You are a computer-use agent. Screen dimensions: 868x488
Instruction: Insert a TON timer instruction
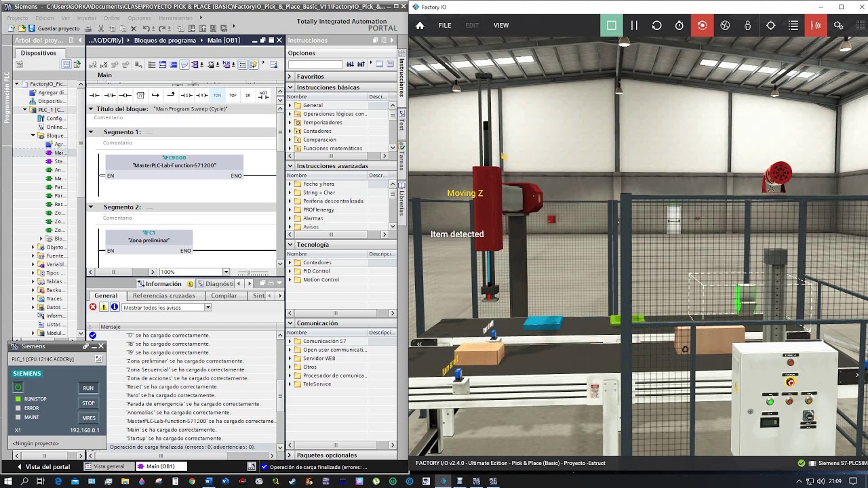[217, 95]
